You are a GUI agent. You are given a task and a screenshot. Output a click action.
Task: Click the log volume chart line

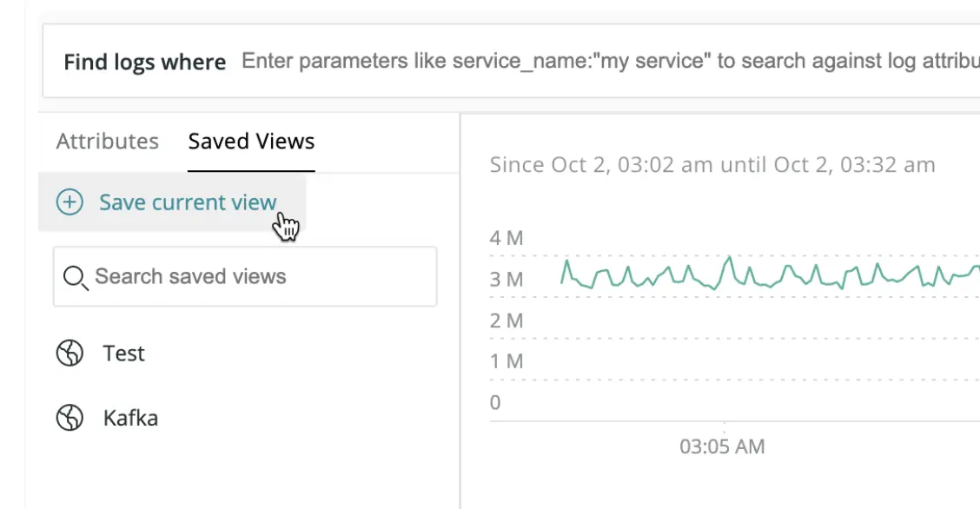(765, 278)
